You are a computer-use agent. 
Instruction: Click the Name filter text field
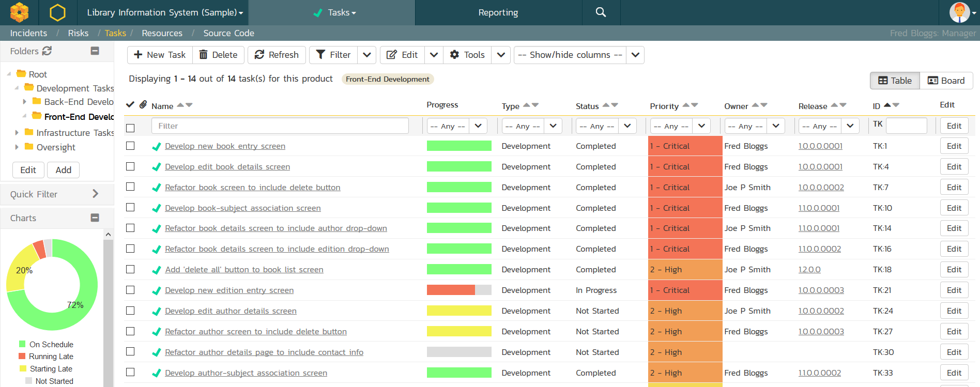[x=280, y=126]
